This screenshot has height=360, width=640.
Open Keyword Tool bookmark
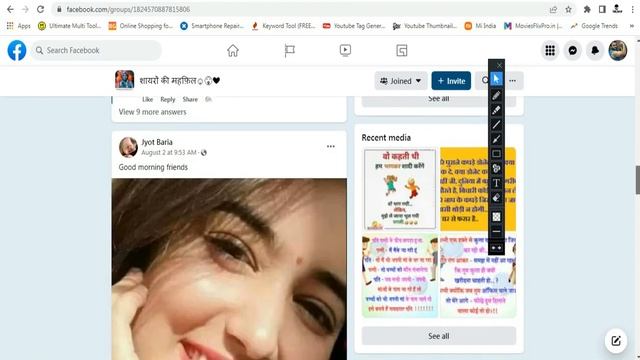[x=283, y=26]
